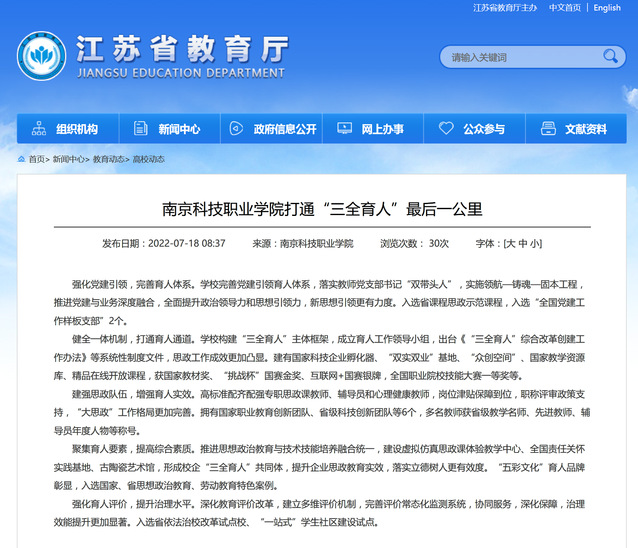Click the 新闻中心 document icon
Image resolution: width=638 pixels, height=548 pixels.
coord(140,128)
